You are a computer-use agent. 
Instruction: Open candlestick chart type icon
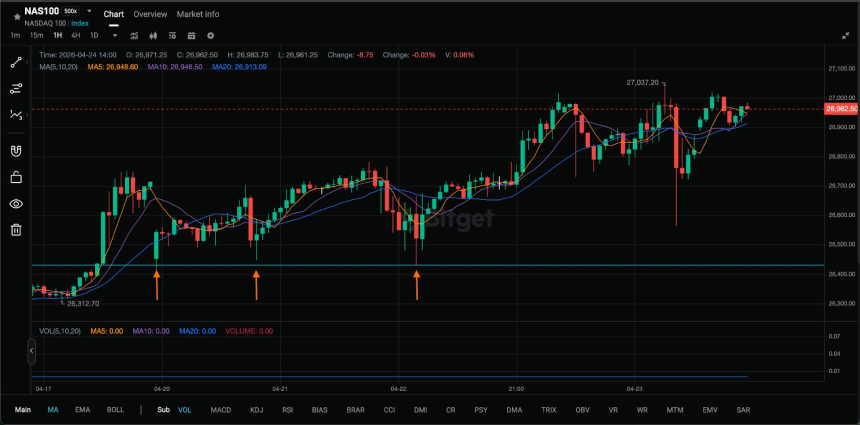[x=153, y=36]
